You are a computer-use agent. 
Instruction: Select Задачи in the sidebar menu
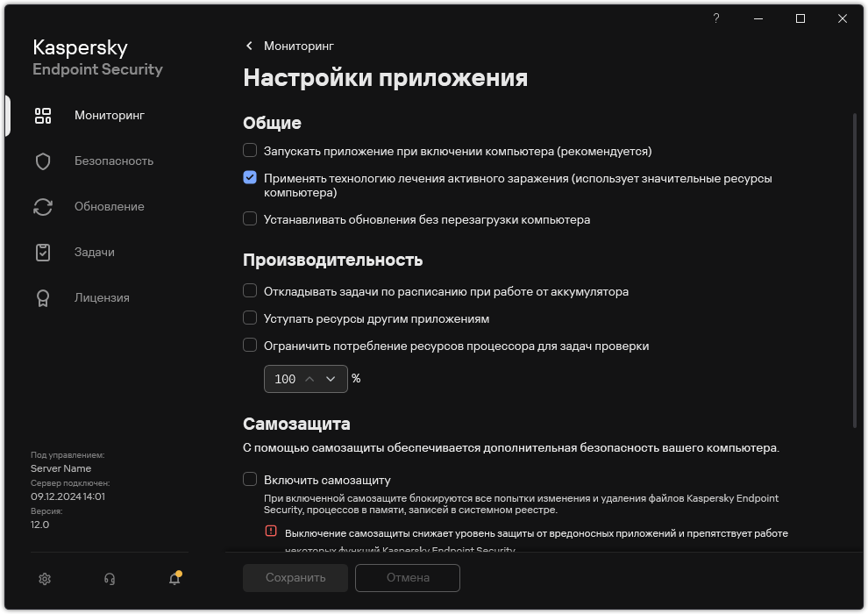94,253
